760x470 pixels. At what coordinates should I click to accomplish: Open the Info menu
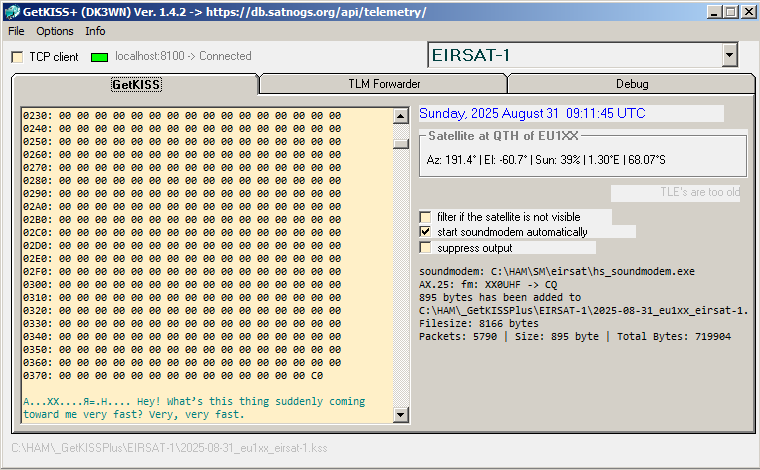click(x=95, y=31)
